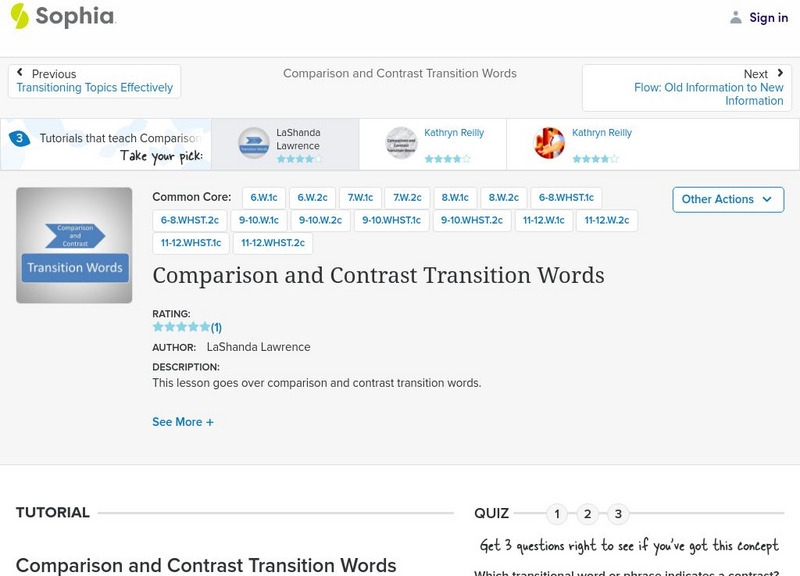
Task: Open Transitioning Topics Effectively previous tutorial
Action: (94, 88)
